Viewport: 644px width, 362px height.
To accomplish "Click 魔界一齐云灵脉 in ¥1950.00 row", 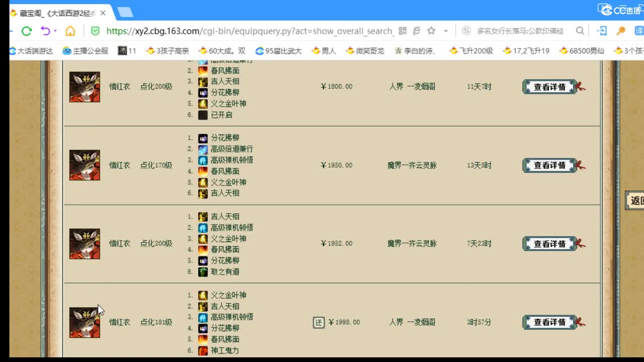I will pos(412,165).
